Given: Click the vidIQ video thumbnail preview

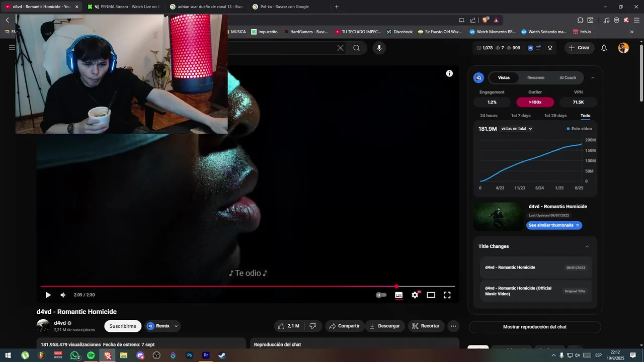Looking at the screenshot, I should 498,217.
